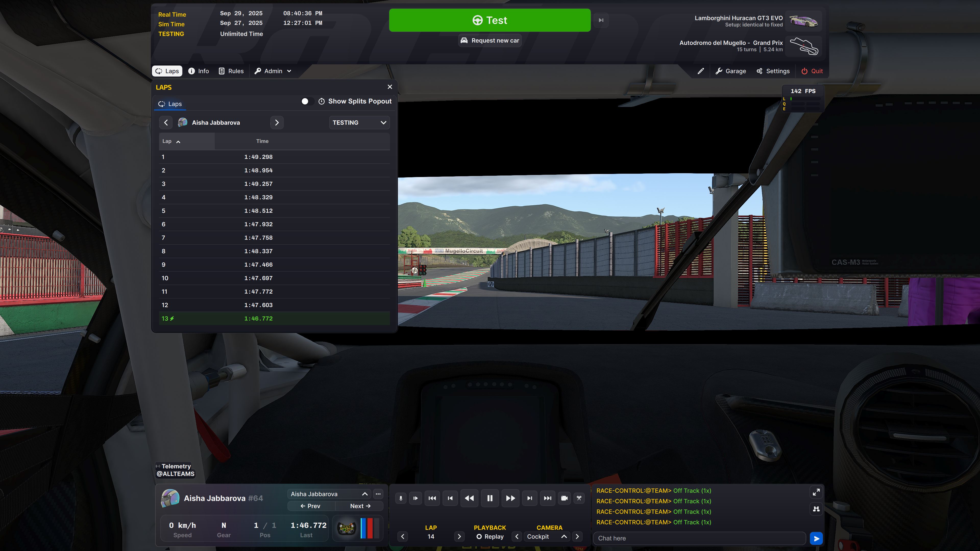Go to next lap in replay
The image size is (980, 551).
tap(459, 536)
